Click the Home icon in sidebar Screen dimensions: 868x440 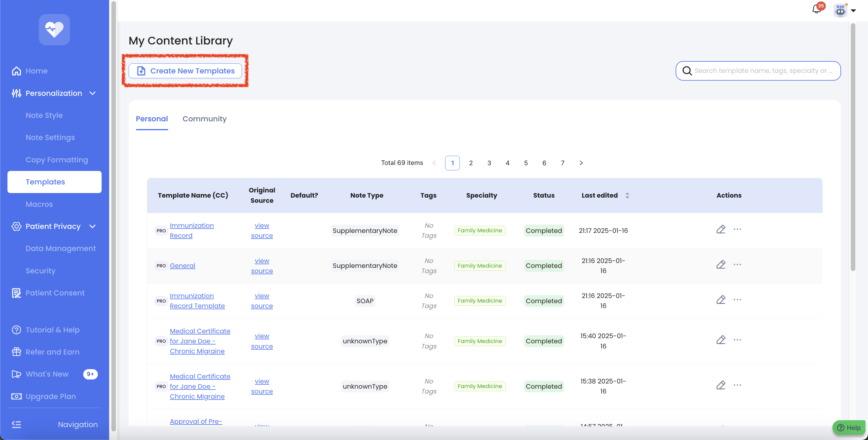point(16,71)
